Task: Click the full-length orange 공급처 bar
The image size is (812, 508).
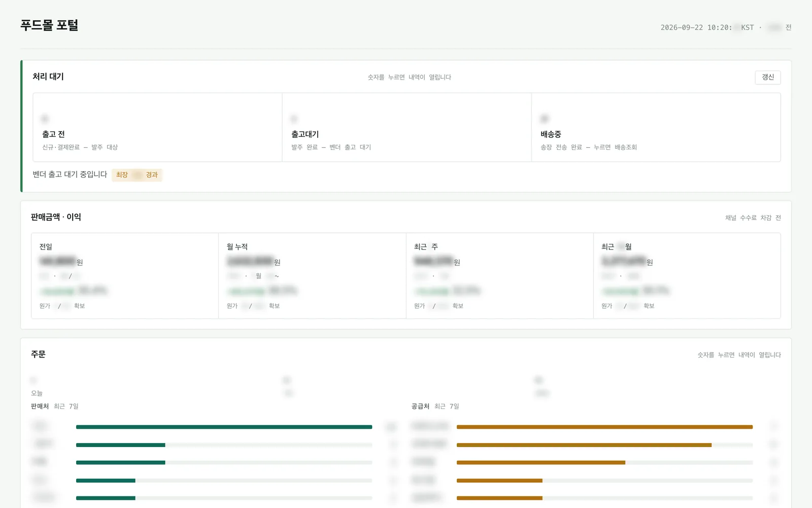Action: click(x=604, y=427)
